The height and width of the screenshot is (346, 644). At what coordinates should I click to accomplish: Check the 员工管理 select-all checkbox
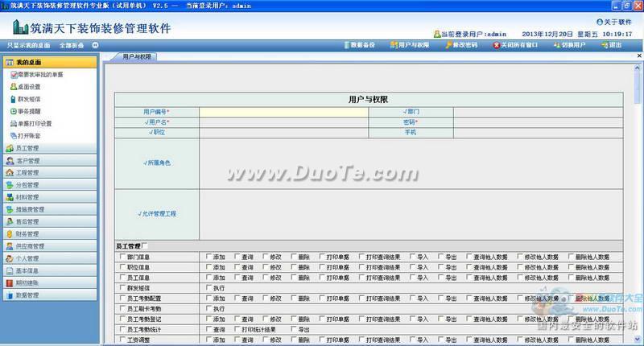tap(145, 246)
